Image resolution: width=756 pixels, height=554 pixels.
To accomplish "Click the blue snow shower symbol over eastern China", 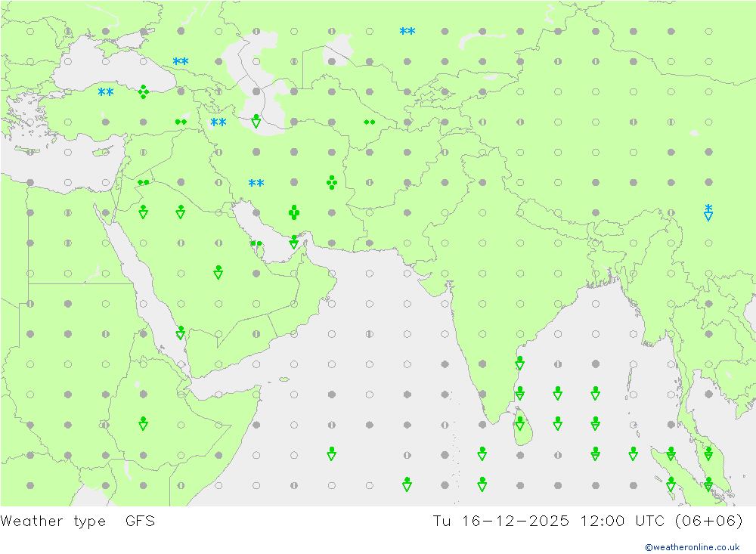I will coord(708,212).
